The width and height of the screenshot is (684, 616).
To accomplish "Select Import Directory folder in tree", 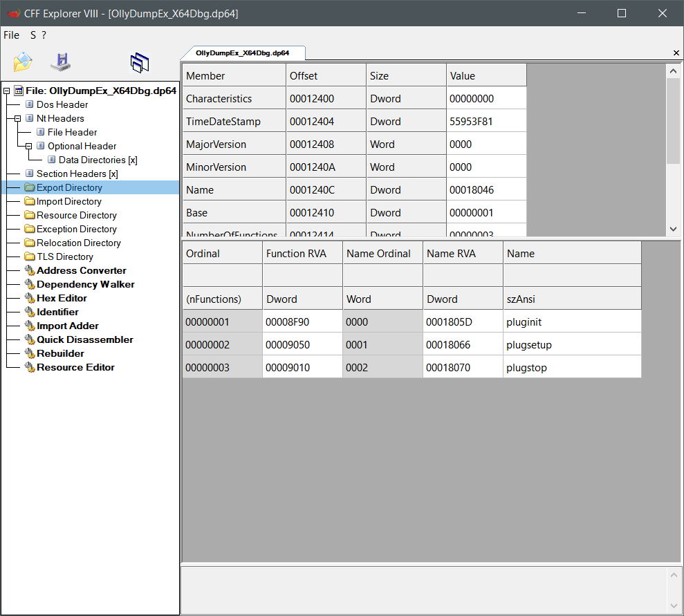I will [69, 201].
